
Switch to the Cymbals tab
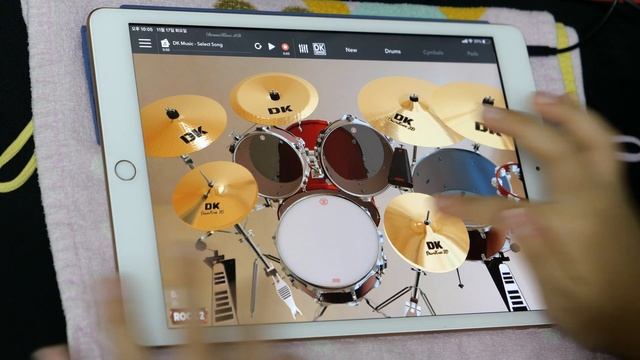(x=433, y=52)
